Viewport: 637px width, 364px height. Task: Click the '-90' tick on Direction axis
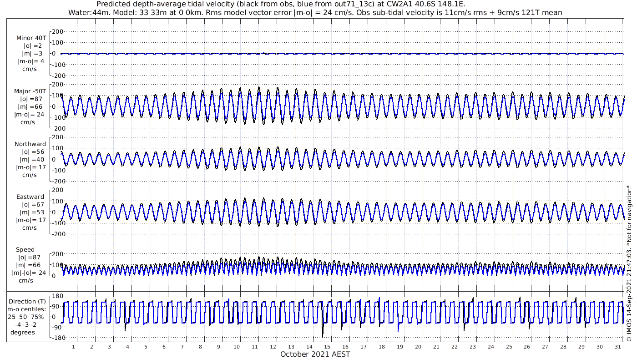click(x=57, y=328)
